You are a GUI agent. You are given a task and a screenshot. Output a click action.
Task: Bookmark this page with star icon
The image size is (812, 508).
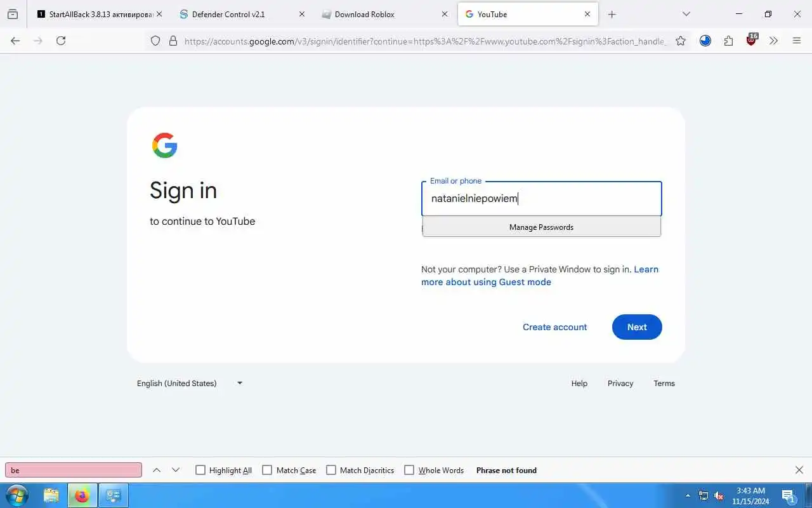coord(681,41)
